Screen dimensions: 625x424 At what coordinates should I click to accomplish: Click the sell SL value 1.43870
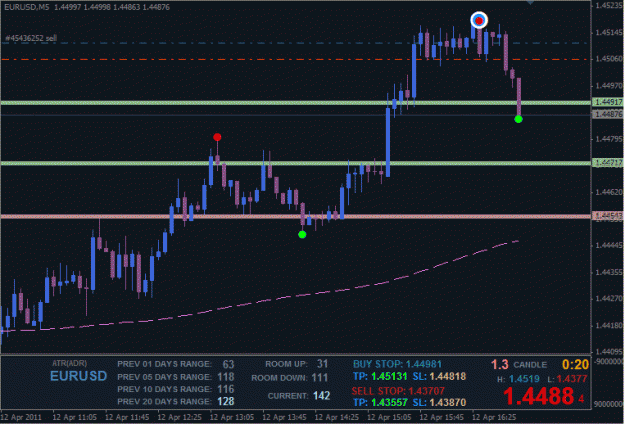pos(448,402)
